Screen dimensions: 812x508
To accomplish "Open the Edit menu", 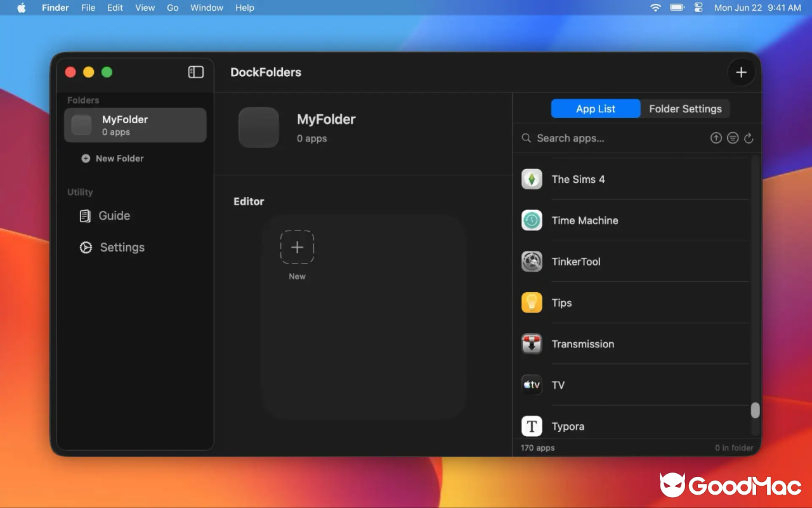I will pyautogui.click(x=115, y=8).
